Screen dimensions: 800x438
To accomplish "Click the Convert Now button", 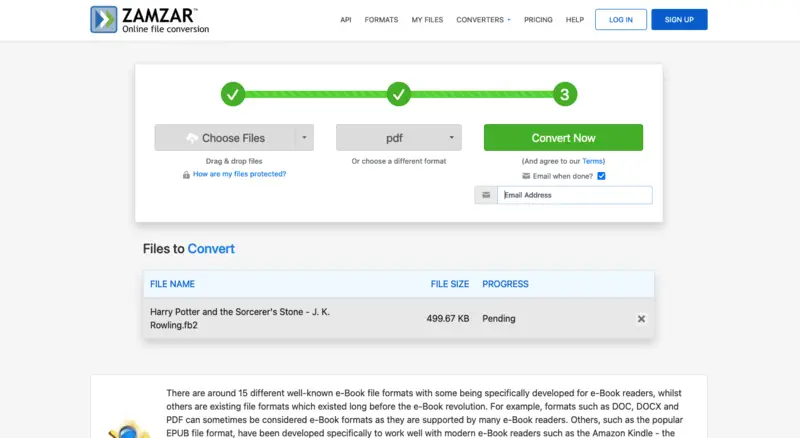I will [x=563, y=137].
